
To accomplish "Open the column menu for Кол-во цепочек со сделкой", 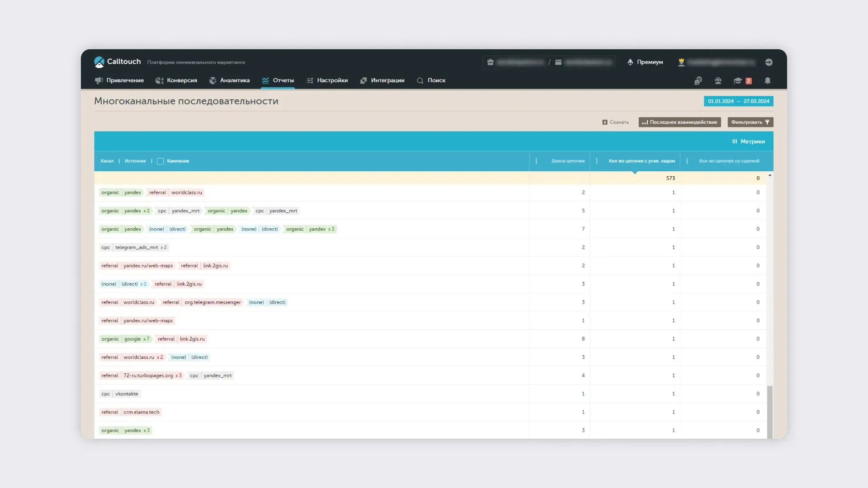I will (687, 161).
